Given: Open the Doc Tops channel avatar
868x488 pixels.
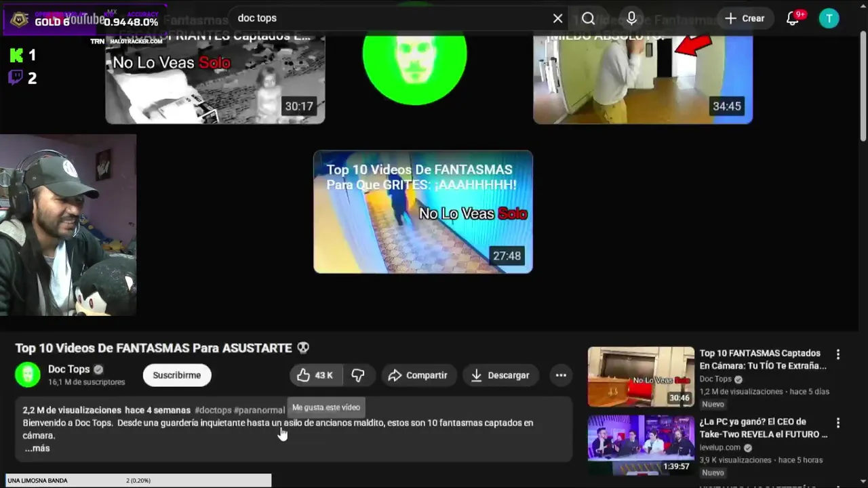Looking at the screenshot, I should click(x=28, y=375).
